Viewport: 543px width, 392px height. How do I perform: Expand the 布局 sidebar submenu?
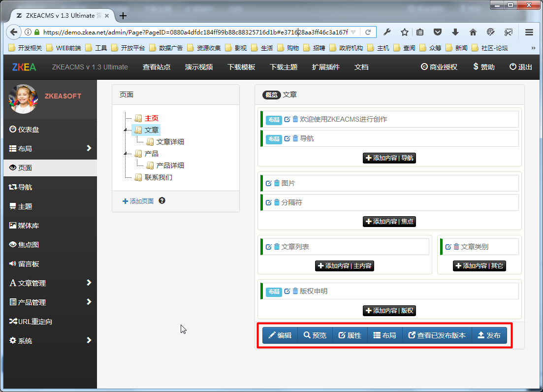click(x=89, y=148)
